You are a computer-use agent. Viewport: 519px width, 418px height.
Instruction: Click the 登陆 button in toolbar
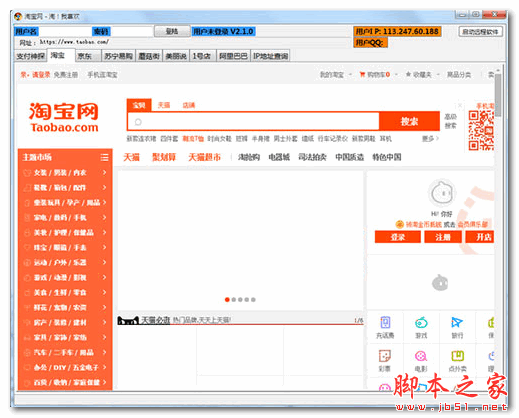[172, 31]
